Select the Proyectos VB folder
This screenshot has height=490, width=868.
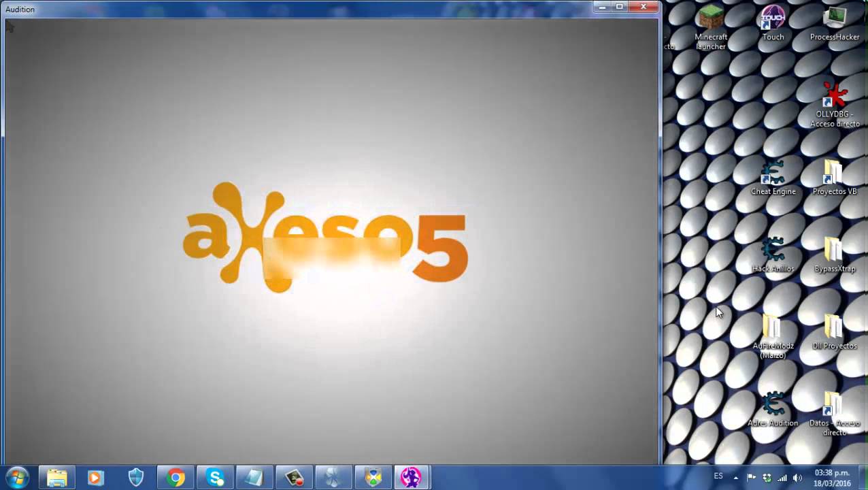tap(835, 178)
